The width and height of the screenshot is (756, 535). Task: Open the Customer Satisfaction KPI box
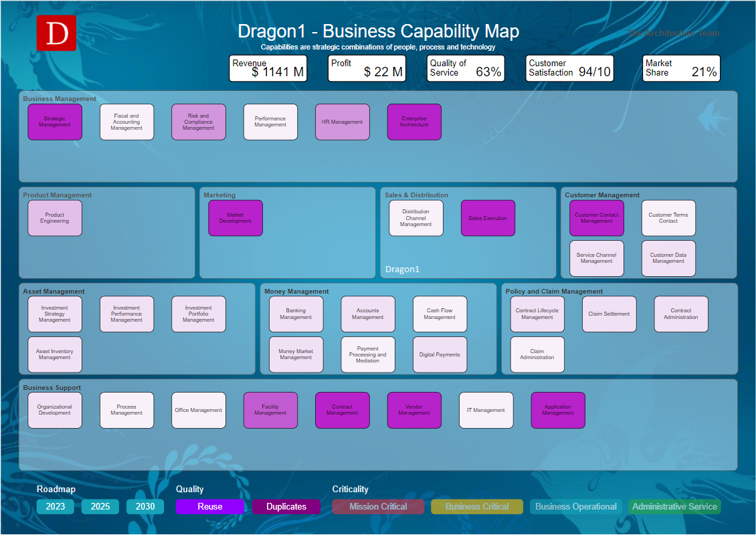569,68
